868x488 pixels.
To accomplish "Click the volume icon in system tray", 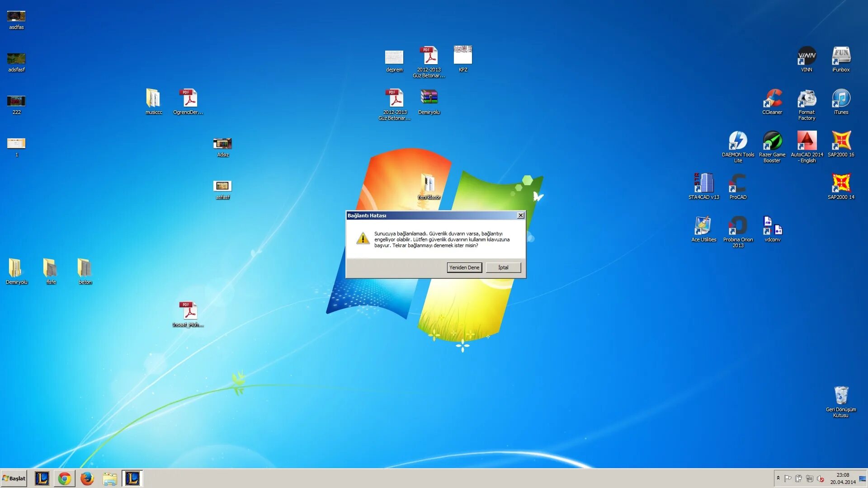I will [x=821, y=479].
